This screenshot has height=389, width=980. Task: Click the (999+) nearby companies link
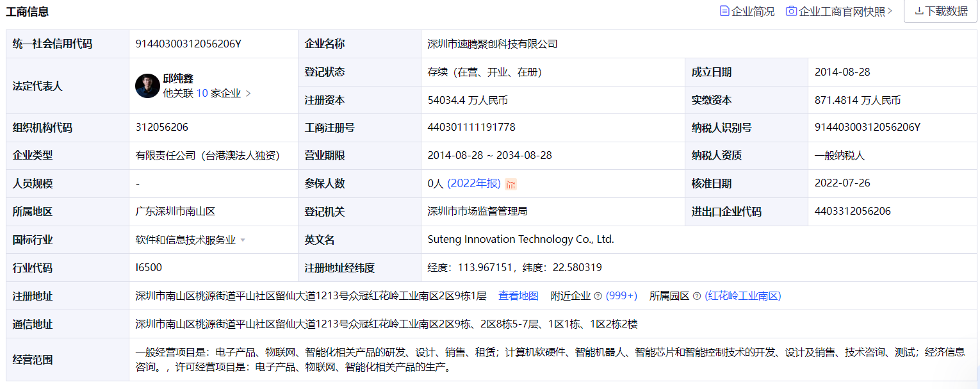pos(621,295)
